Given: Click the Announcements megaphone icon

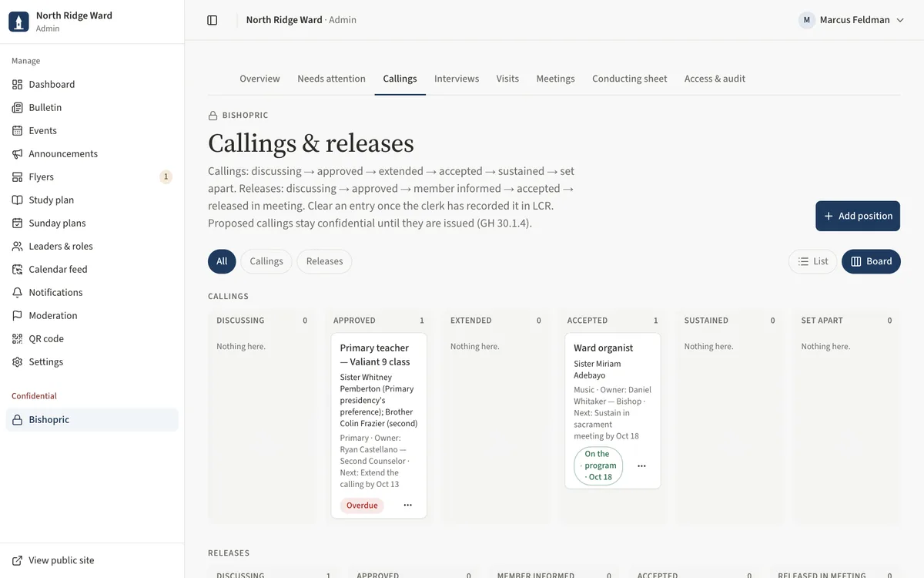Looking at the screenshot, I should (17, 153).
